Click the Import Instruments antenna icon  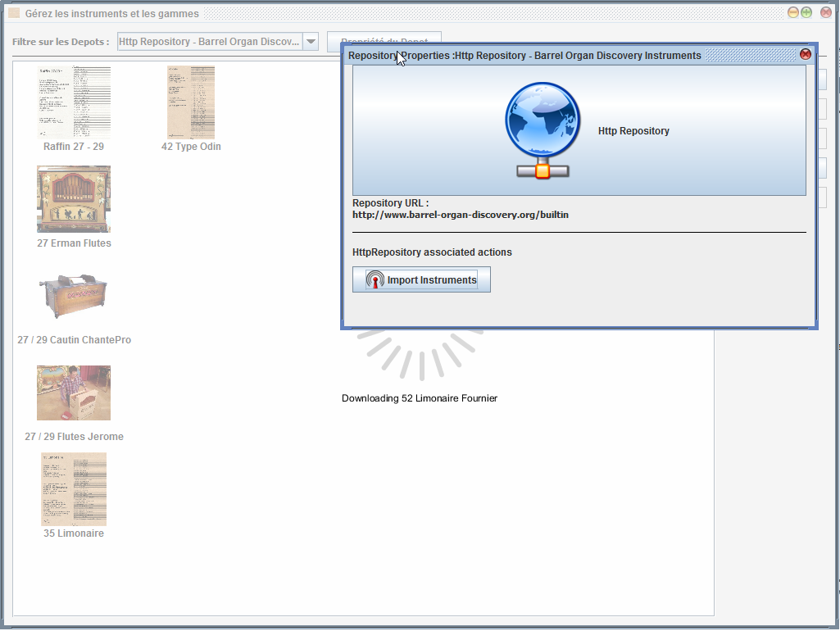(x=375, y=280)
